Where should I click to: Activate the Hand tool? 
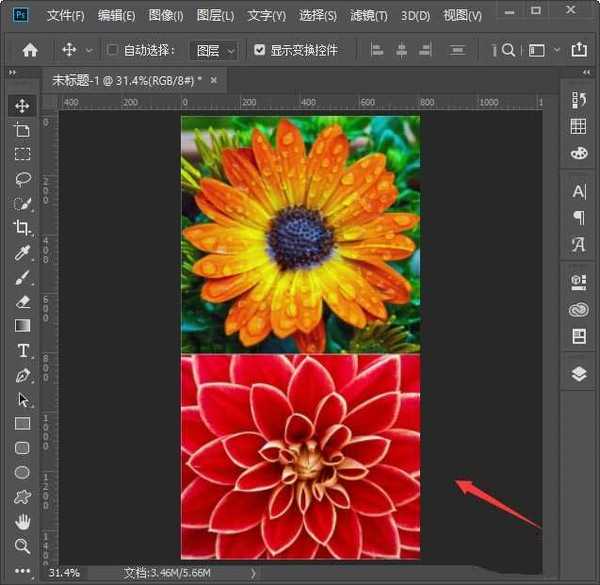pyautogui.click(x=22, y=521)
